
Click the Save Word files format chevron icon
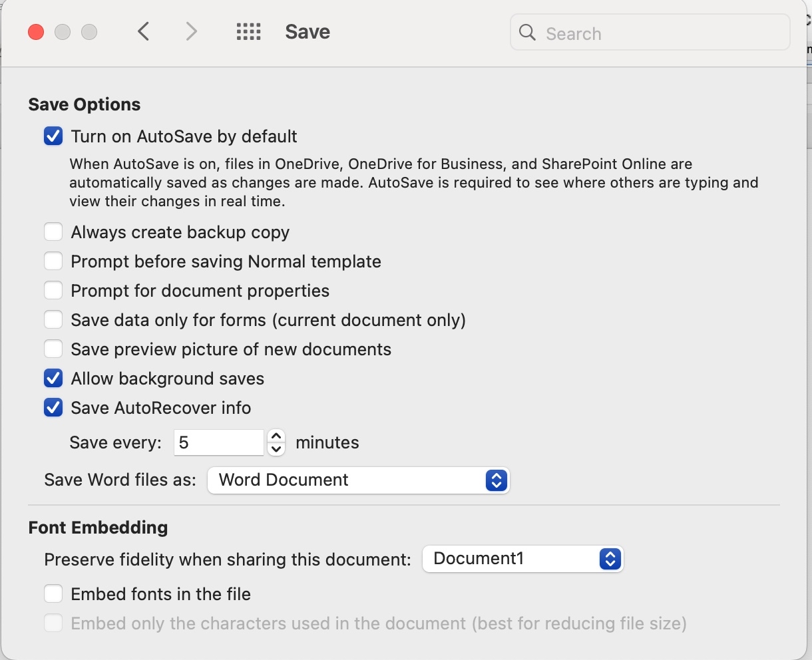pyautogui.click(x=496, y=480)
